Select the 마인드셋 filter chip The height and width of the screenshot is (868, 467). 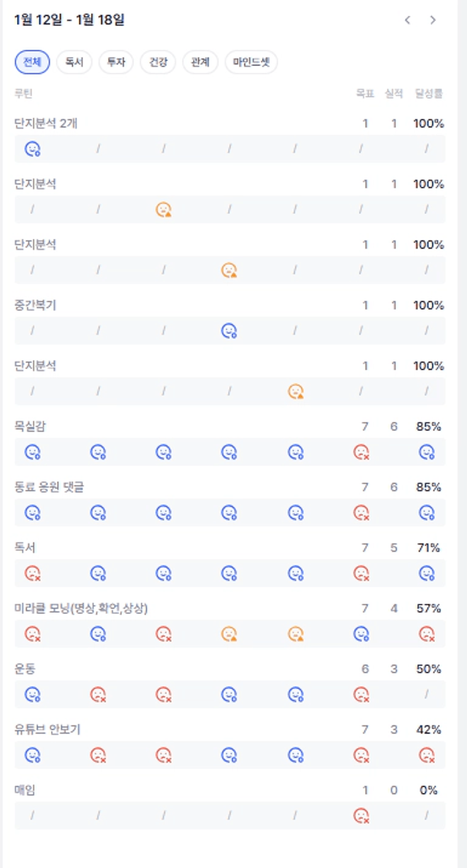point(251,62)
